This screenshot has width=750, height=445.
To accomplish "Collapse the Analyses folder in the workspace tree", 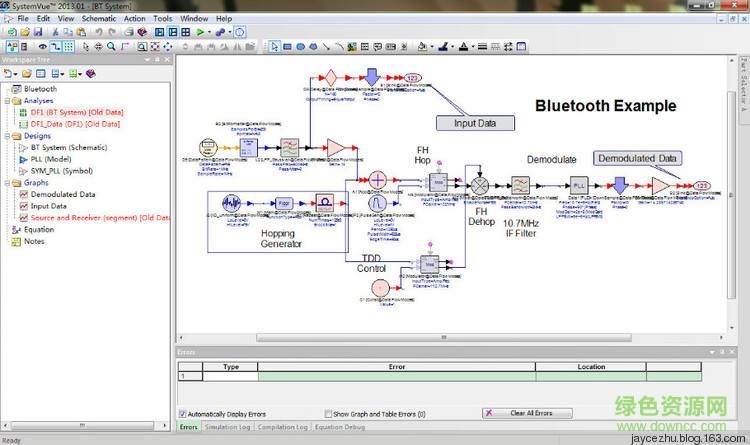I will (7, 101).
